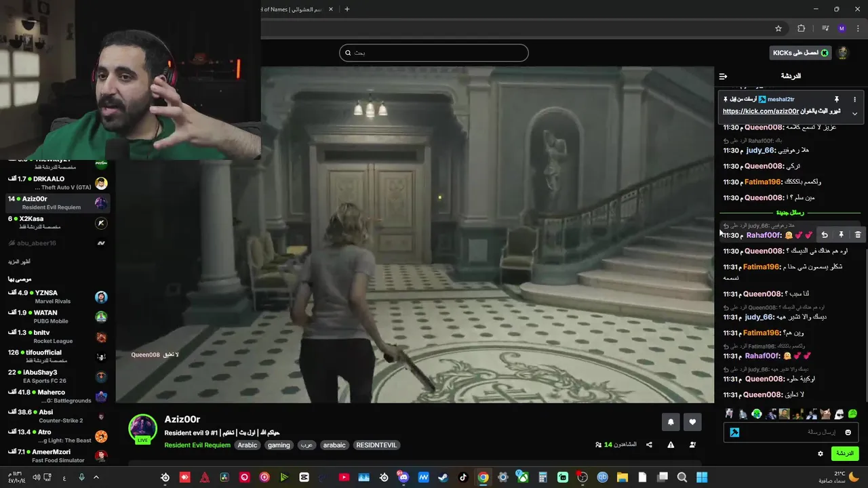This screenshot has width=868, height=488.
Task: Pin Rahaf00f's hovered message
Action: pyautogui.click(x=841, y=235)
